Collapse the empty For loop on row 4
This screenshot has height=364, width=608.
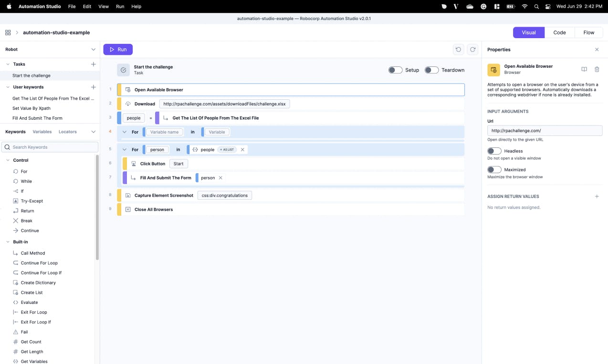pos(125,132)
